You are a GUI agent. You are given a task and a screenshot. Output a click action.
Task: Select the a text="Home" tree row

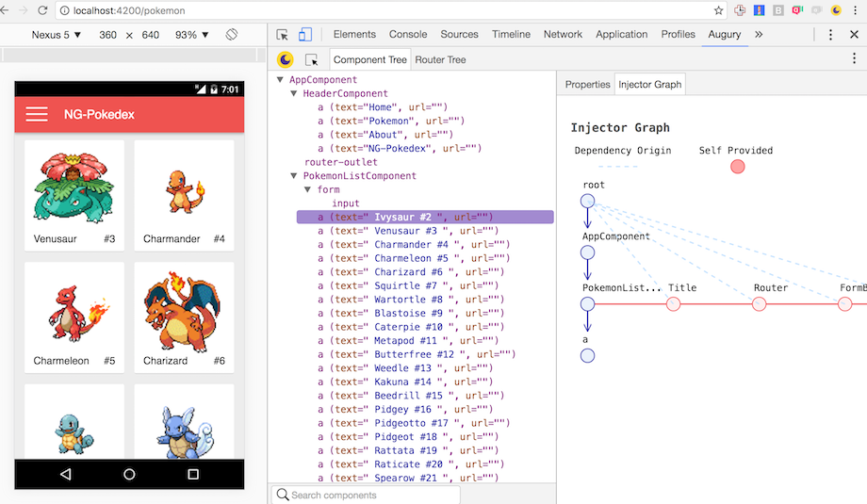tap(383, 107)
